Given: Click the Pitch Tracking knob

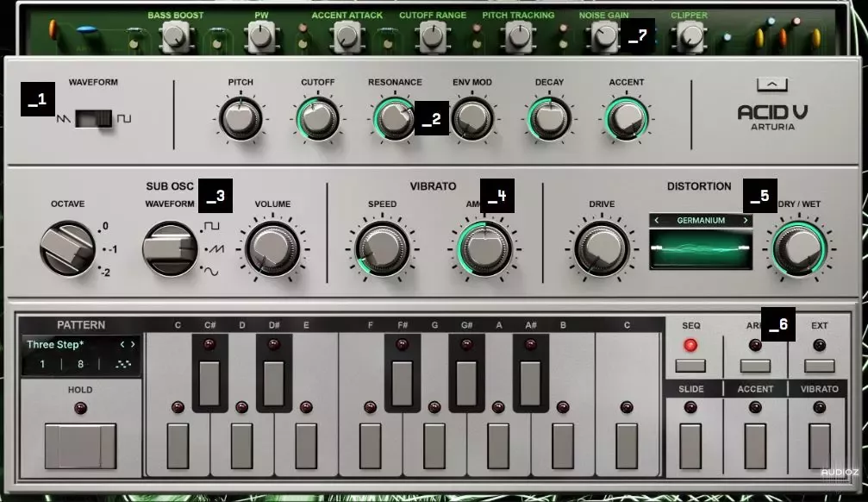Looking at the screenshot, I should point(519,37).
